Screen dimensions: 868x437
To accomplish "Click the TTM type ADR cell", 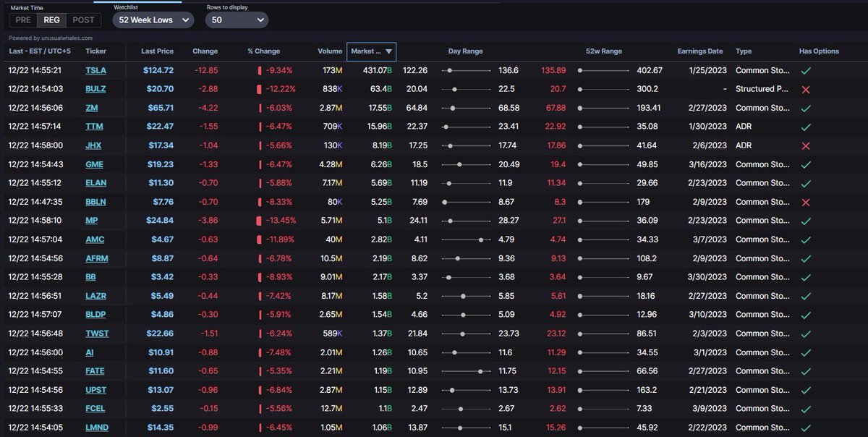I will pos(744,127).
